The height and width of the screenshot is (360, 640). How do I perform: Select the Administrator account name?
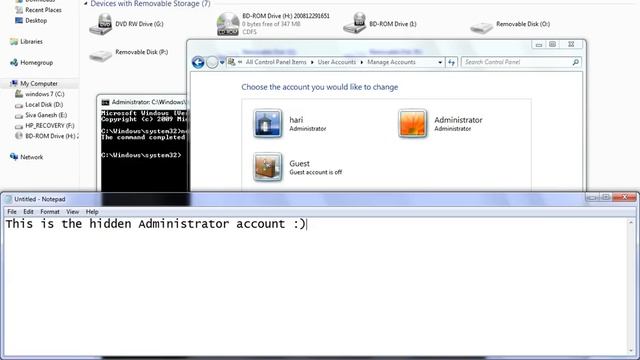pos(458,120)
